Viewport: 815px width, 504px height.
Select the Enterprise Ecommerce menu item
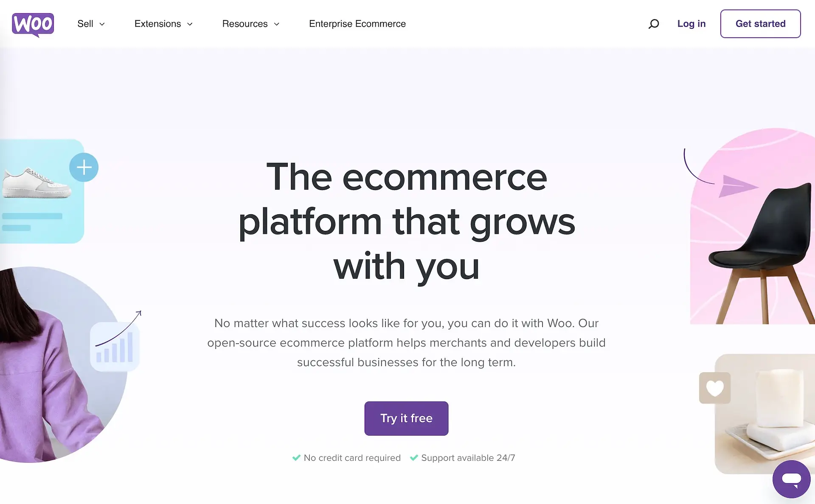click(x=357, y=24)
